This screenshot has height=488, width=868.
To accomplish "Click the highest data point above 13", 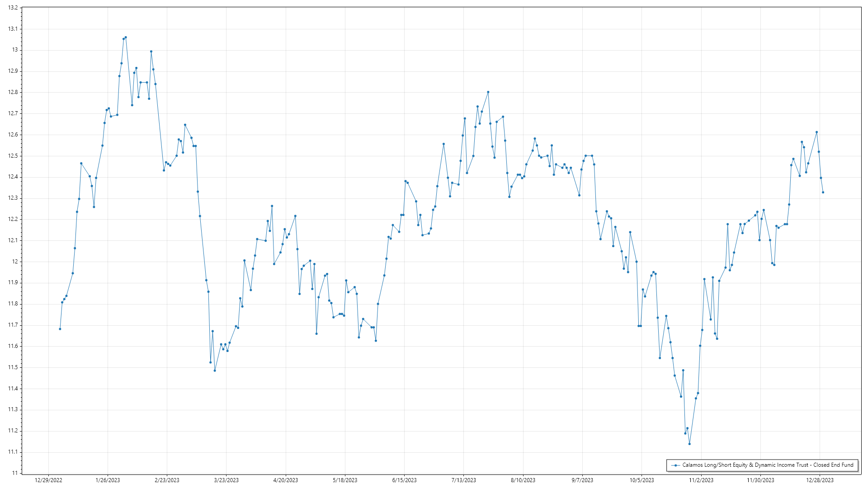I will point(126,37).
